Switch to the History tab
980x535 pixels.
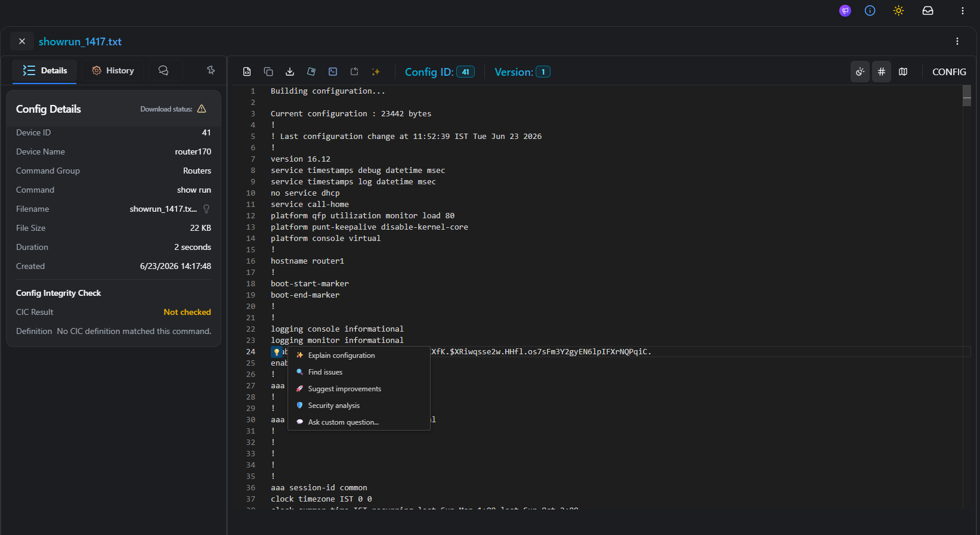click(x=113, y=70)
